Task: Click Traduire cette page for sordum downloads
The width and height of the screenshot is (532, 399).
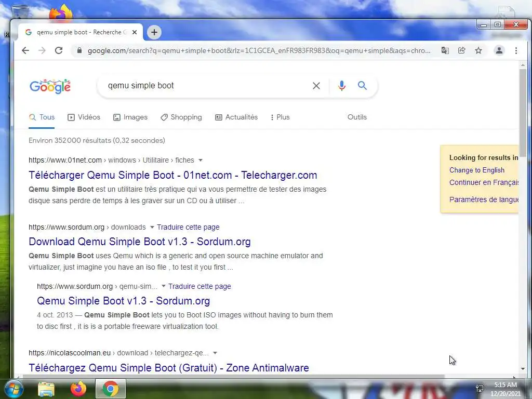Action: tap(188, 227)
